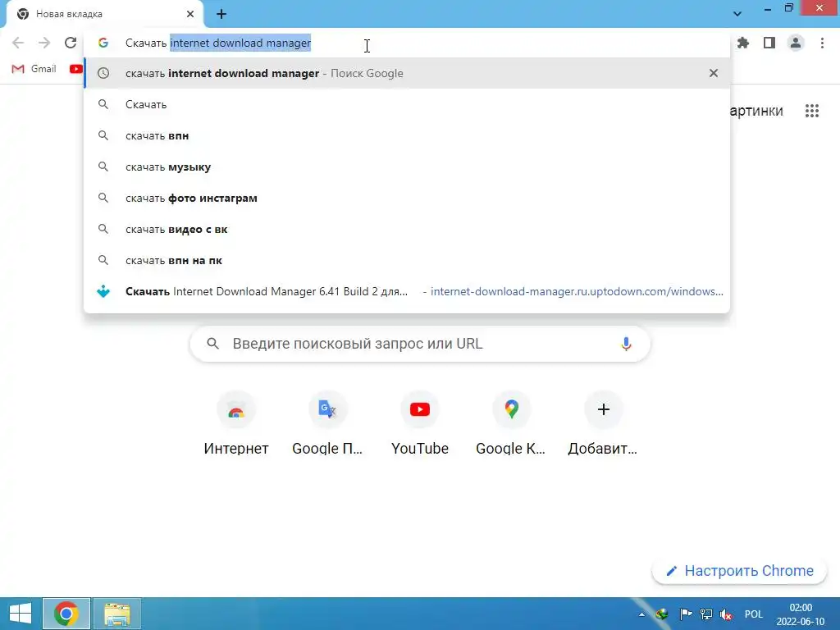Viewport: 840px width, 630px height.
Task: Click the network tray icon
Action: tap(706, 614)
